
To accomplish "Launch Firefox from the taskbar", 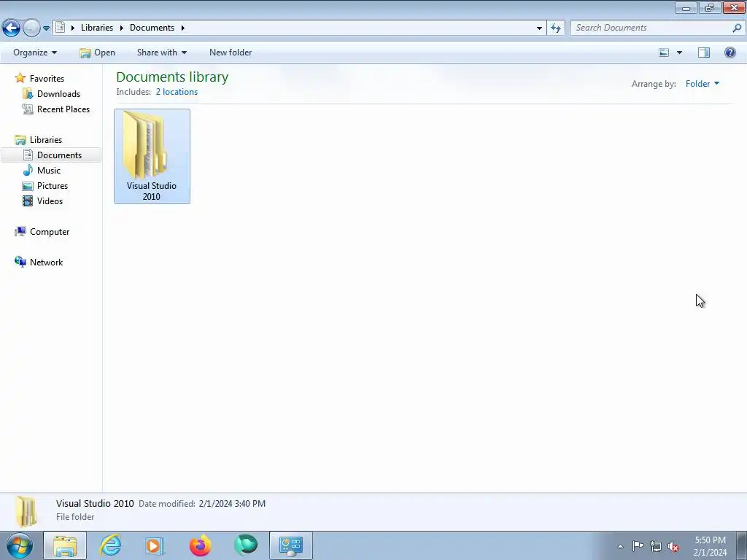I will [200, 545].
